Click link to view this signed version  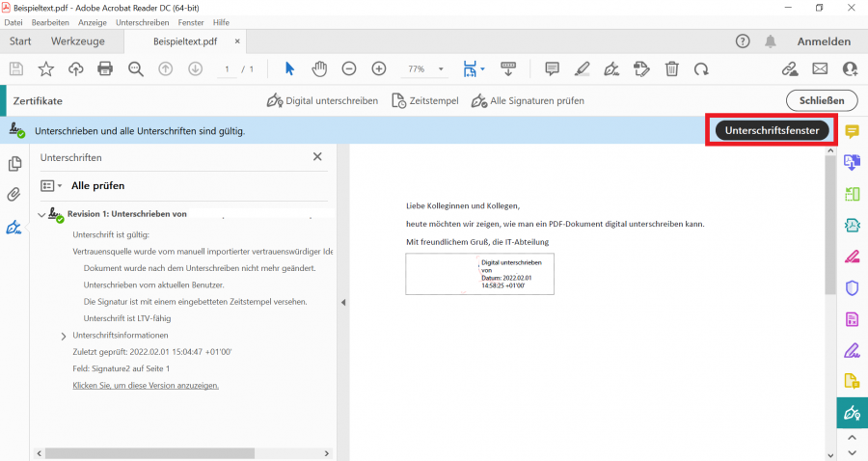(x=146, y=385)
